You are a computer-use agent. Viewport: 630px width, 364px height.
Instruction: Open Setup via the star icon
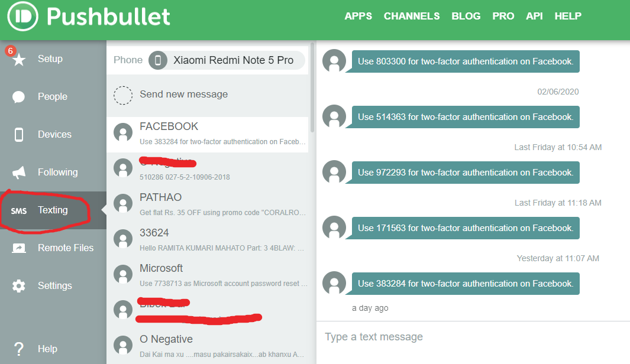click(x=19, y=60)
